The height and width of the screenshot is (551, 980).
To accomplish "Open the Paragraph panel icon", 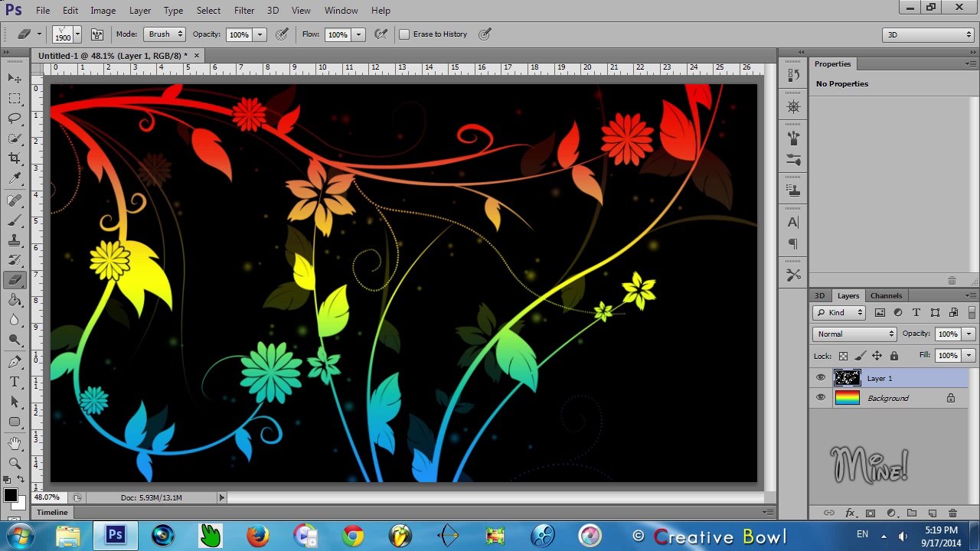I will 793,244.
